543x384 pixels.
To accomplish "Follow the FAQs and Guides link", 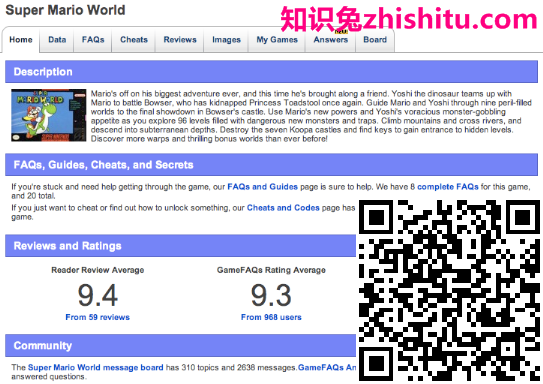I will point(262,187).
